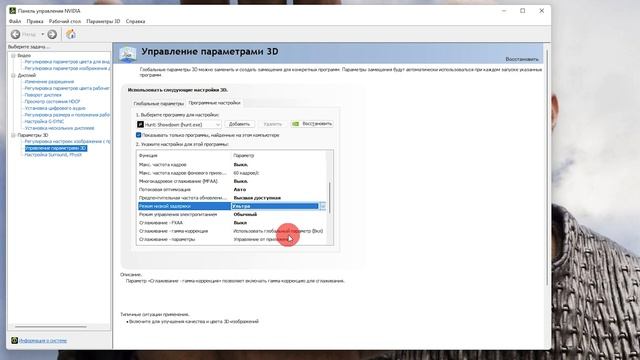Viewport: 640px width, 360px height.
Task: Select 'Управление параметрами 3D' tree item
Action: tap(56, 148)
